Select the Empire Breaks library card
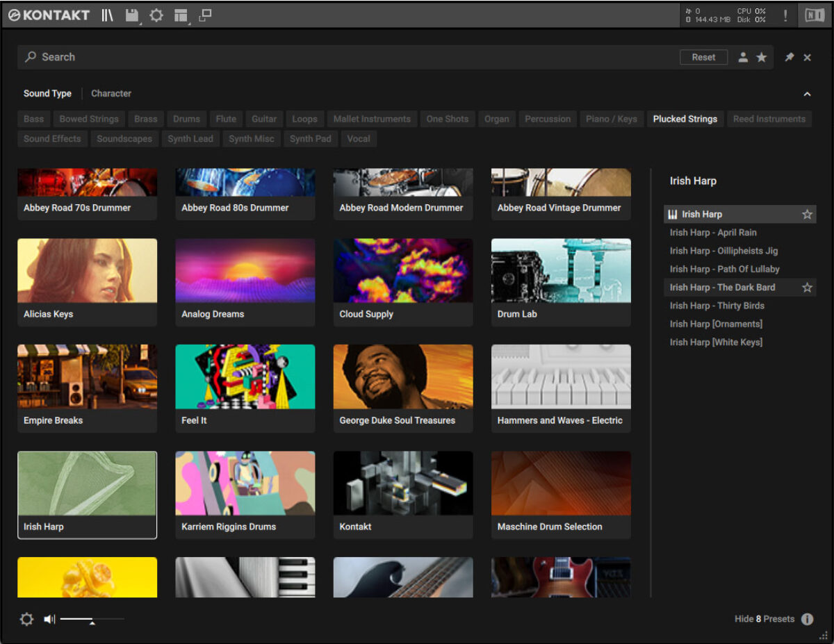834x644 pixels. tap(88, 389)
